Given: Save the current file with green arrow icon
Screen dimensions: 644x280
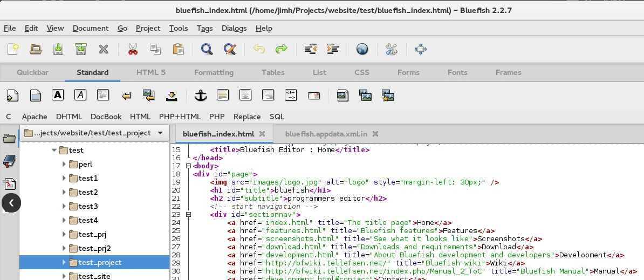Looking at the screenshot, I should click(x=58, y=49).
